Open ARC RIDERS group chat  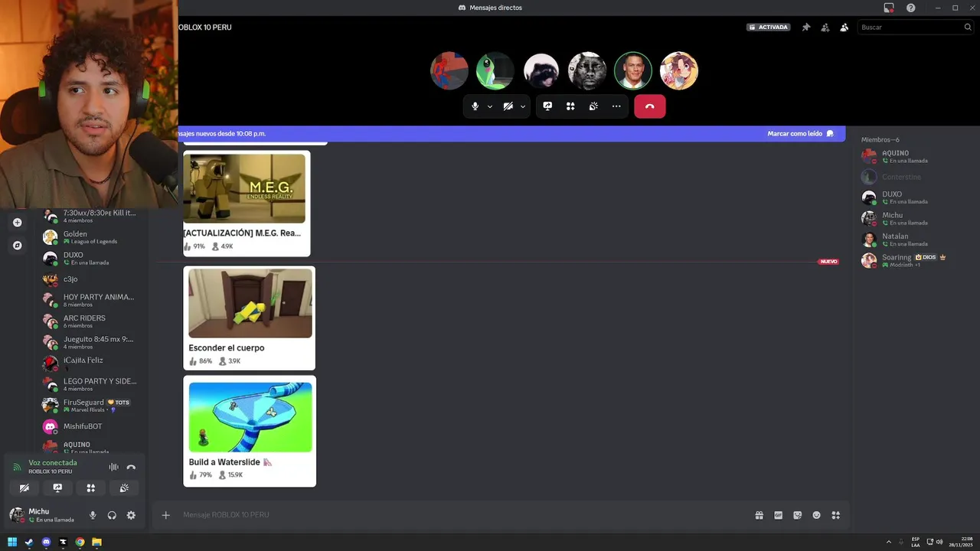tap(92, 321)
